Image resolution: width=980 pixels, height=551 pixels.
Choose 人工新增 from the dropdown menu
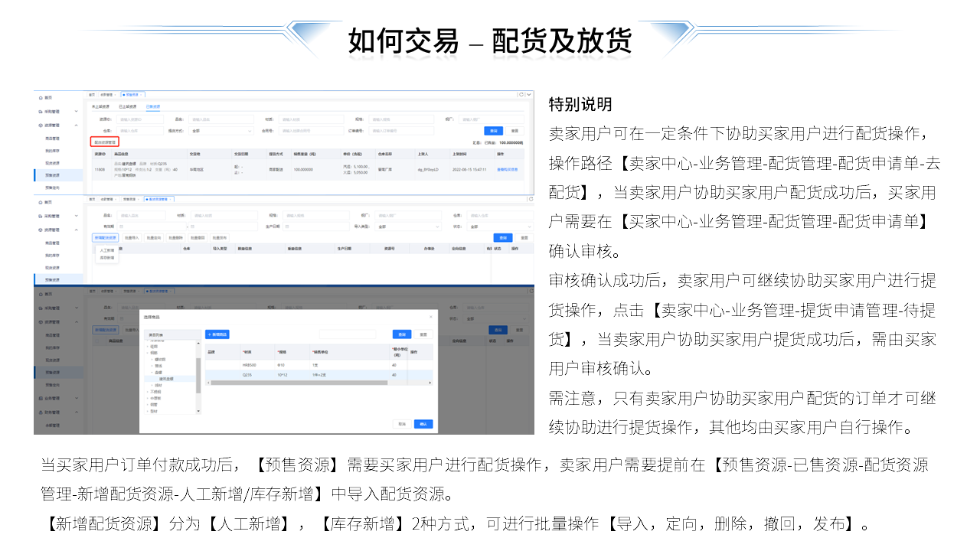coord(107,250)
